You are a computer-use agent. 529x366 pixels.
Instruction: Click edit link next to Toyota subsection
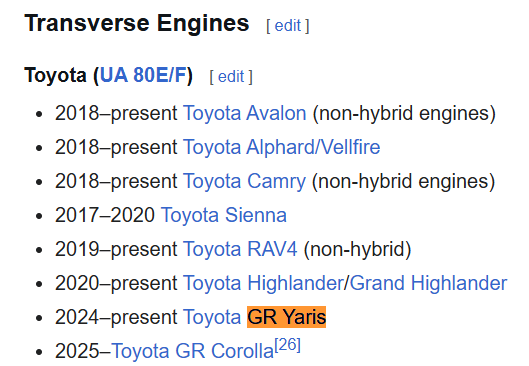231,77
